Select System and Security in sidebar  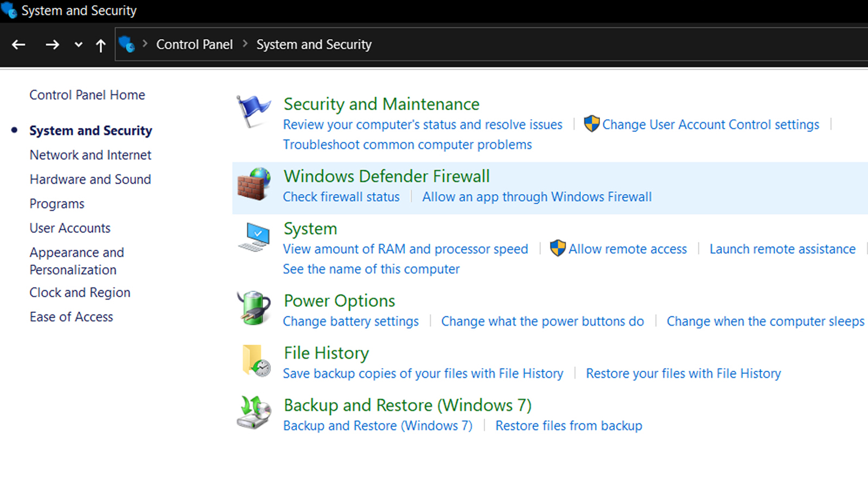pyautogui.click(x=91, y=131)
